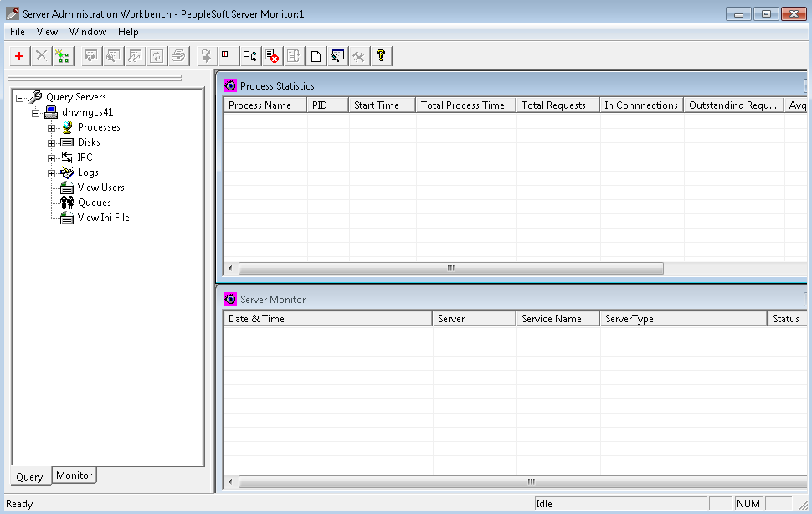The width and height of the screenshot is (812, 514).
Task: Click the Total Requests column header
Action: point(558,105)
